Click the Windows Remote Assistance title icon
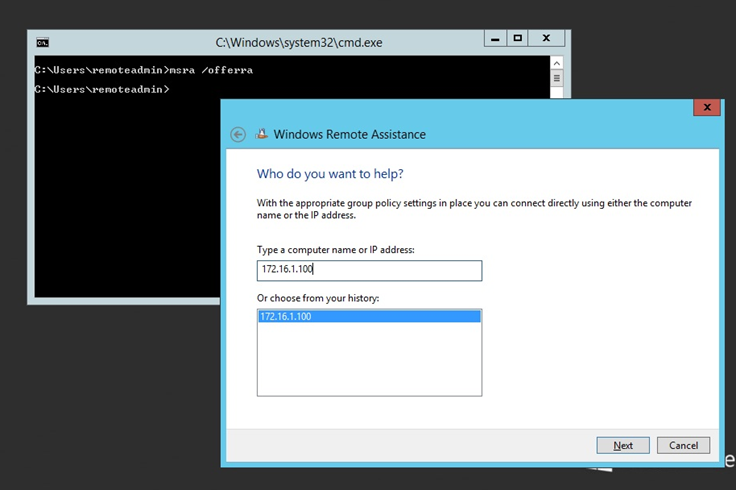This screenshot has width=736, height=490. [261, 134]
